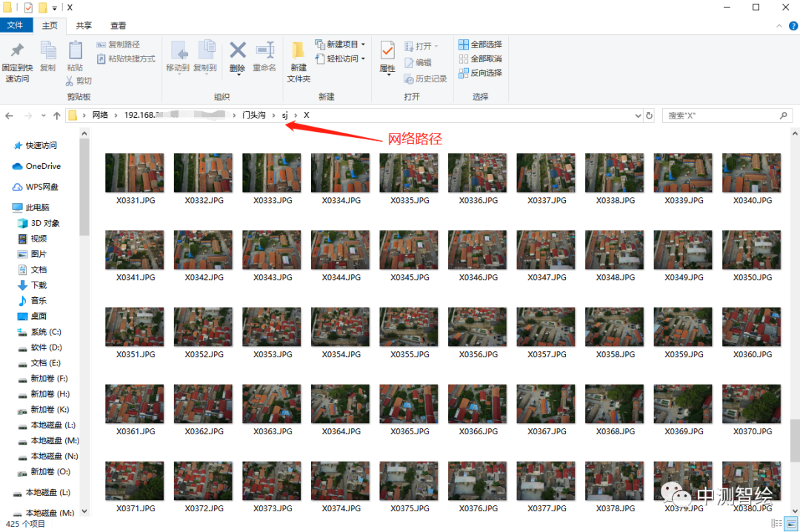Click Select all in the ribbon
800x532 pixels.
[x=480, y=44]
